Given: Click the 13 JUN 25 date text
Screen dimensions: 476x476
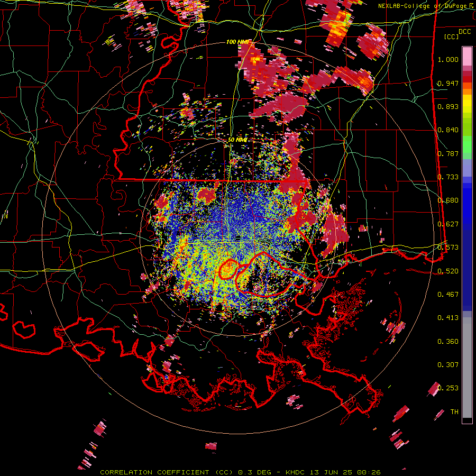Looking at the screenshot, I should click(332, 472).
